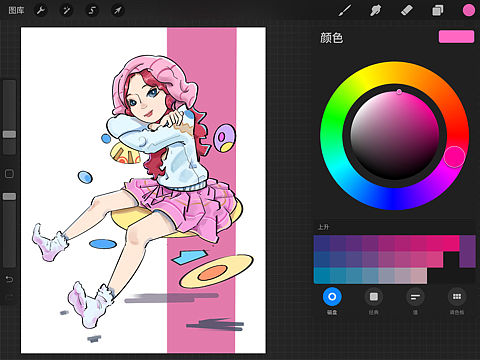The width and height of the screenshot is (480, 360).
Task: Click the brush opacity slider handle
Action: coord(9,196)
